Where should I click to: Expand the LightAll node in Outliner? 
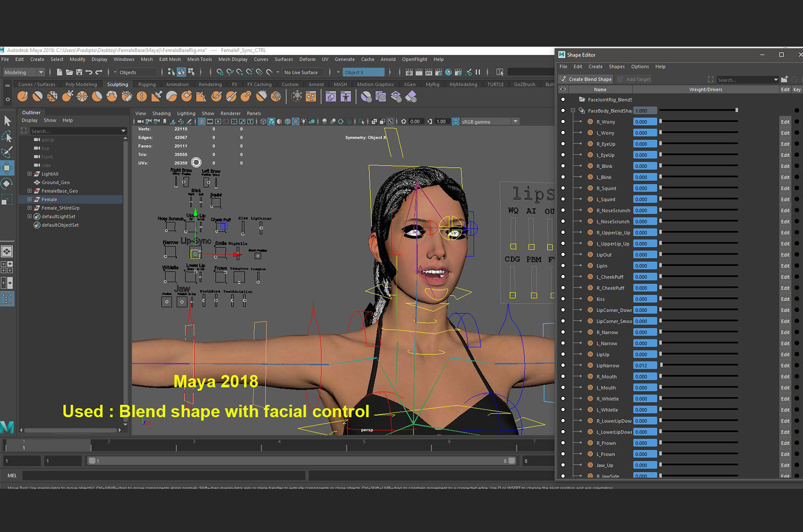click(x=30, y=174)
